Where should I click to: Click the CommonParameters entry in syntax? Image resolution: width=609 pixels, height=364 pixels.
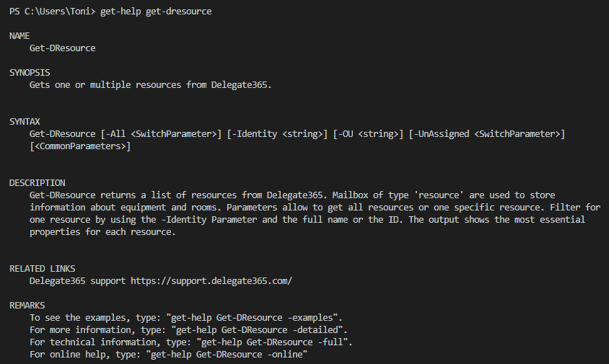point(80,146)
